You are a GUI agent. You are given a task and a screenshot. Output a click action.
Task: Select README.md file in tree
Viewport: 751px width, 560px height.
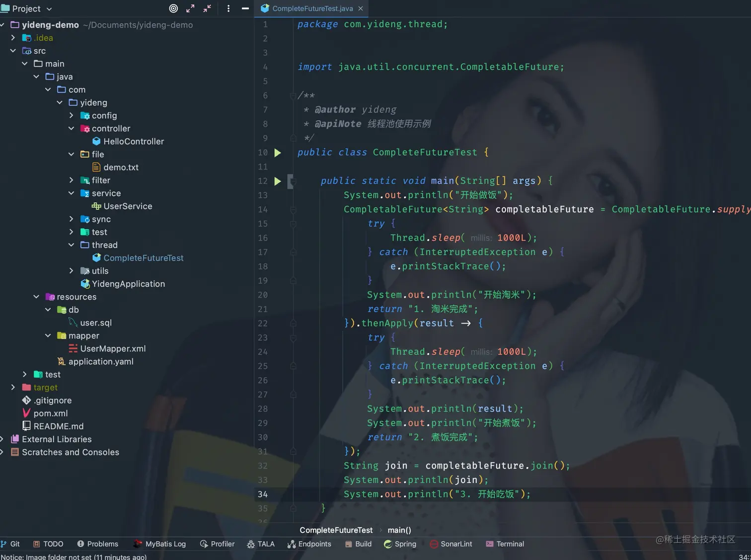(x=53, y=426)
